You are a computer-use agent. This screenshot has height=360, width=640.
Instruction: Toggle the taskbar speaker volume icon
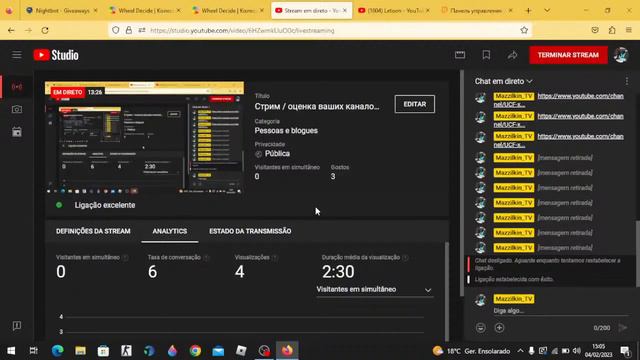click(x=576, y=351)
